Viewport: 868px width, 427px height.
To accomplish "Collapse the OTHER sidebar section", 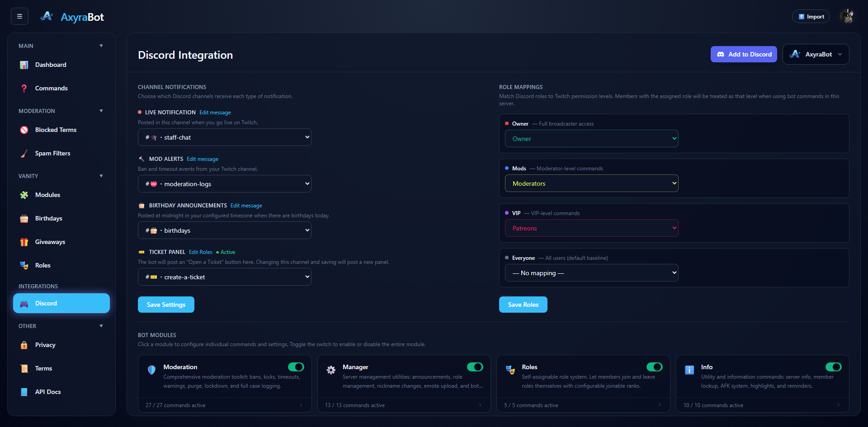I will 101,326.
